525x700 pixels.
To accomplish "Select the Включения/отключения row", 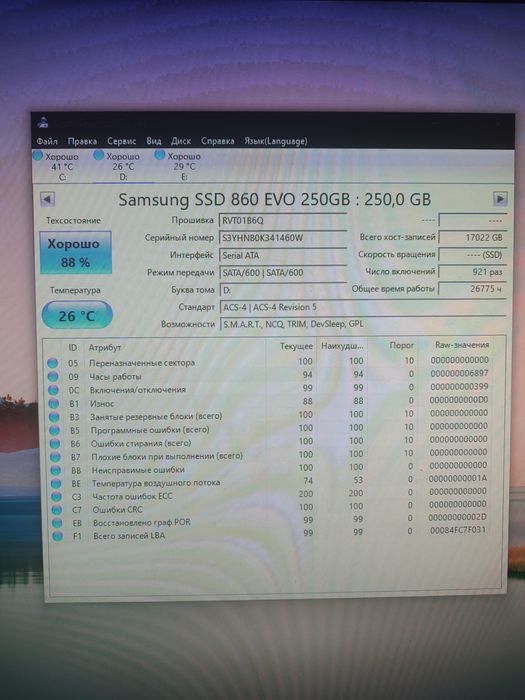I will point(269,388).
